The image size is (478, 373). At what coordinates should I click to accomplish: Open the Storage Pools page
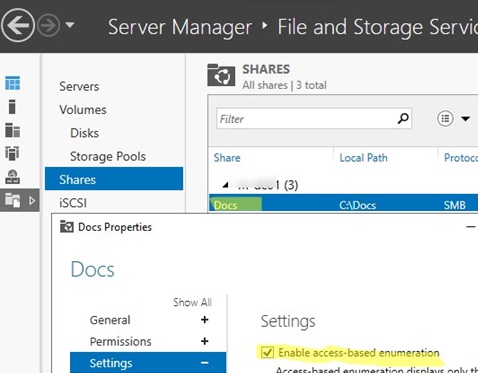108,157
